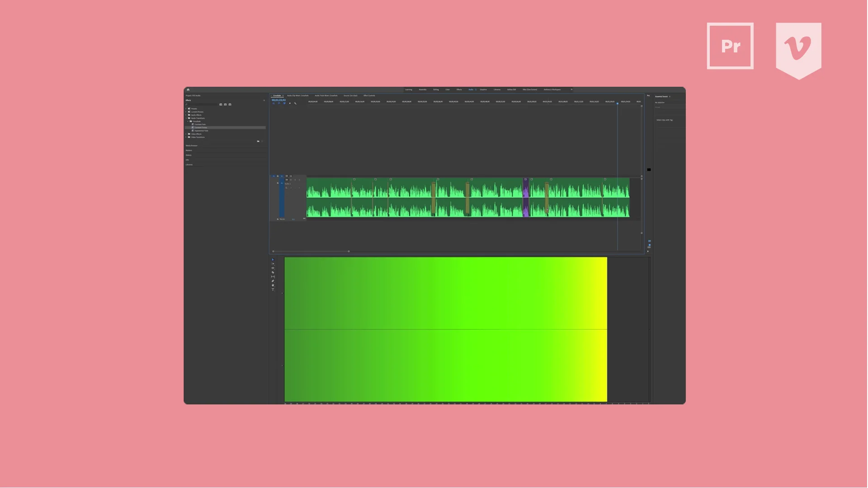Toggle V1 track output eye icon
This screenshot has width=868, height=488.
point(291,176)
